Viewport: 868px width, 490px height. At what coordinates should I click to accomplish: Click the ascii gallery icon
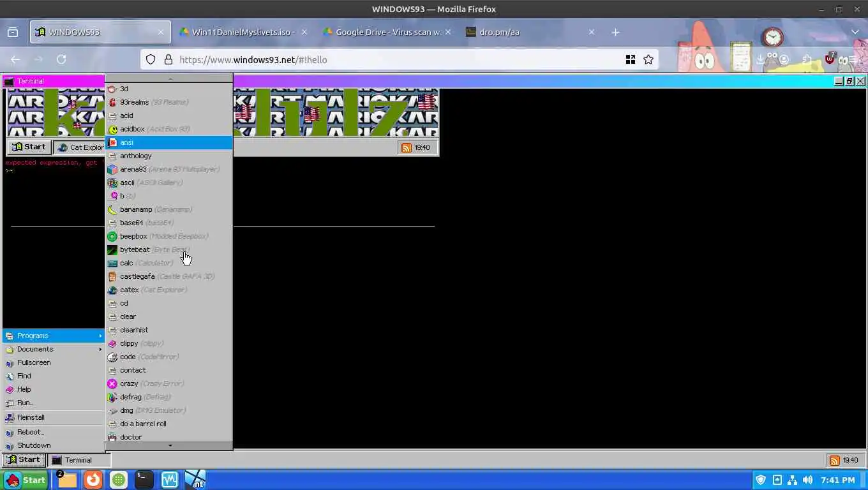coord(112,183)
